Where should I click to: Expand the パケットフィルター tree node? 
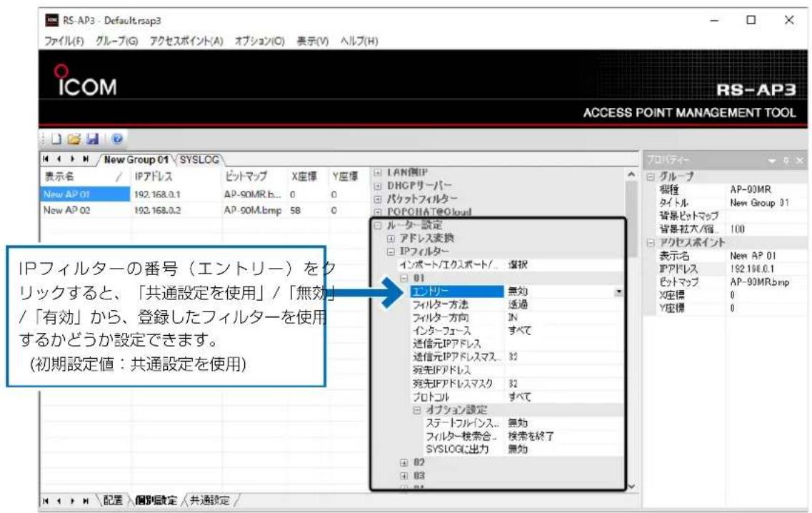point(378,199)
